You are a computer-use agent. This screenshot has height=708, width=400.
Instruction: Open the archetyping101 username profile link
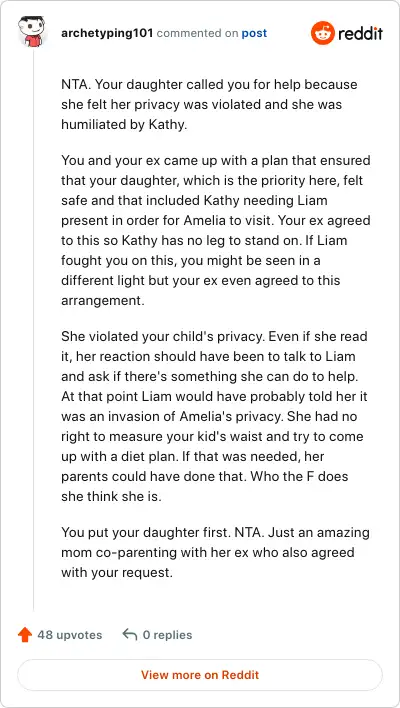click(107, 33)
